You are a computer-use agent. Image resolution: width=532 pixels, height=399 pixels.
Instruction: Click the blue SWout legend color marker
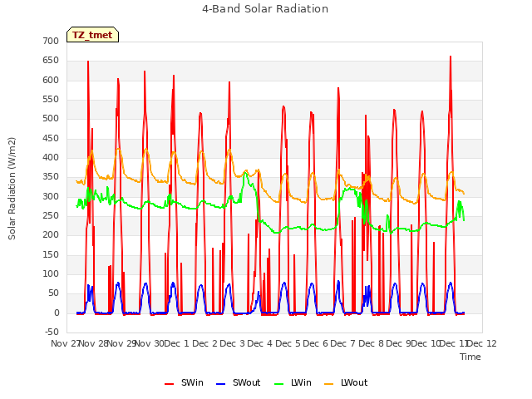[220, 384]
